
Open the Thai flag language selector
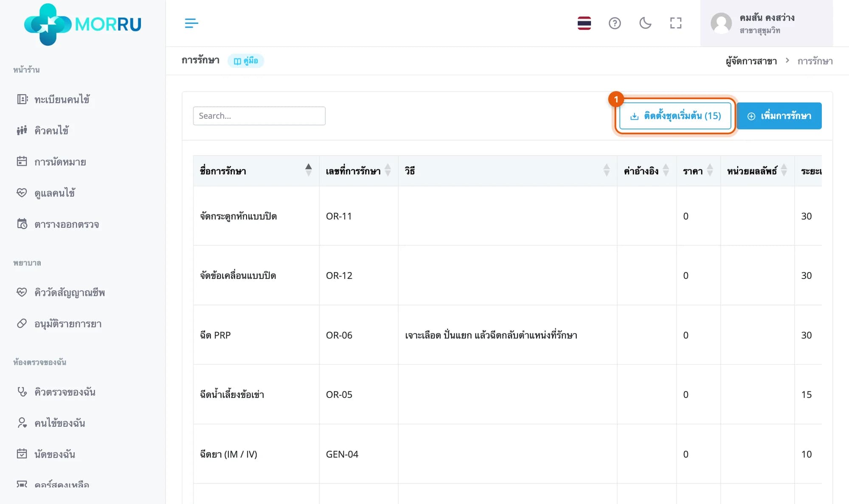coord(584,23)
